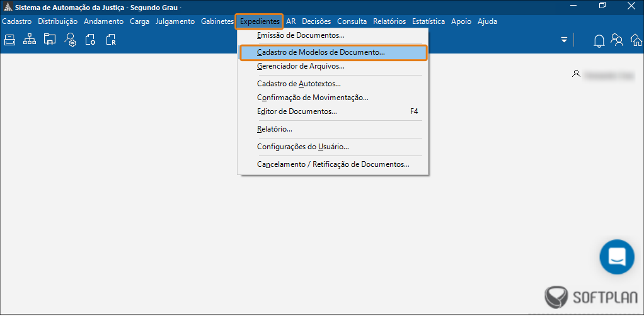
Task: Open Editor de Documentos entry
Action: (333, 111)
